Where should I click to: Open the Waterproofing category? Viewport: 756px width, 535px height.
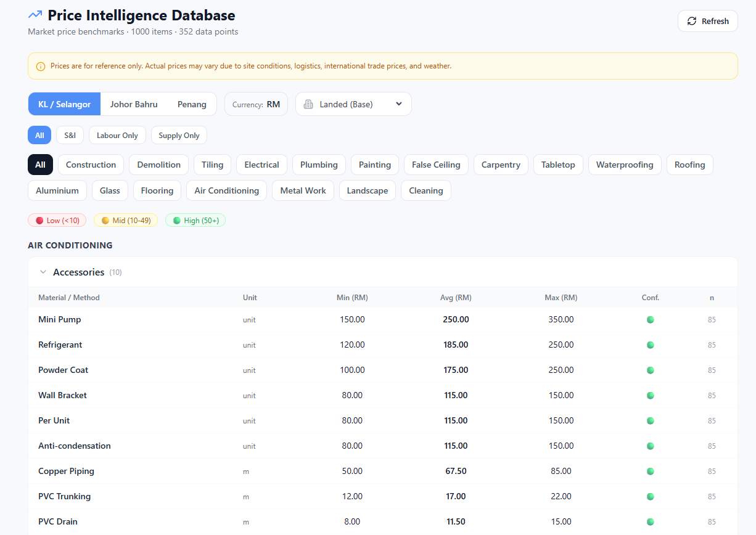(625, 165)
